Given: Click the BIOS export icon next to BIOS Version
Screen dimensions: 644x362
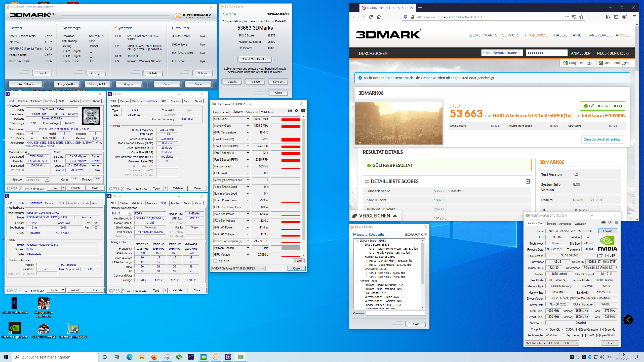Looking at the screenshot, I should pyautogui.click(x=600, y=255).
